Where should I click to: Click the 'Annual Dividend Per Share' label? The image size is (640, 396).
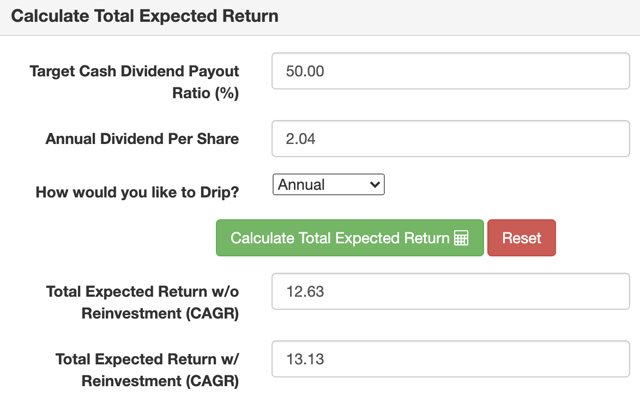click(142, 139)
